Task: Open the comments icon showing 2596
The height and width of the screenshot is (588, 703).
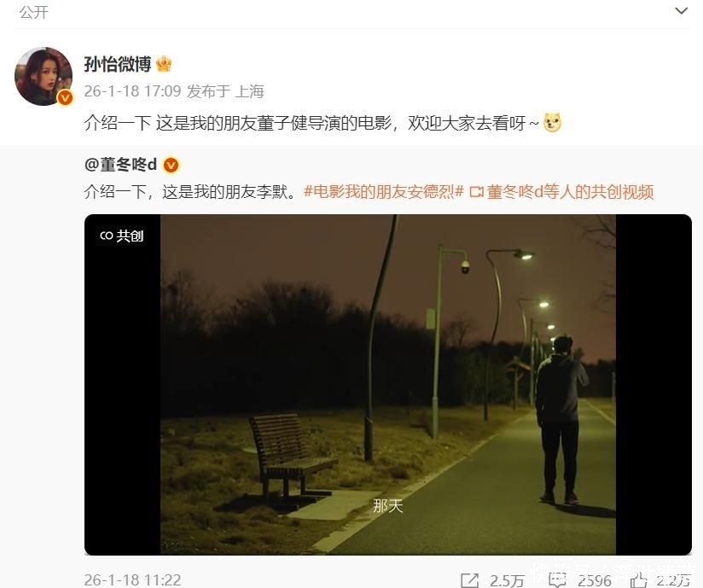Action: click(x=557, y=580)
